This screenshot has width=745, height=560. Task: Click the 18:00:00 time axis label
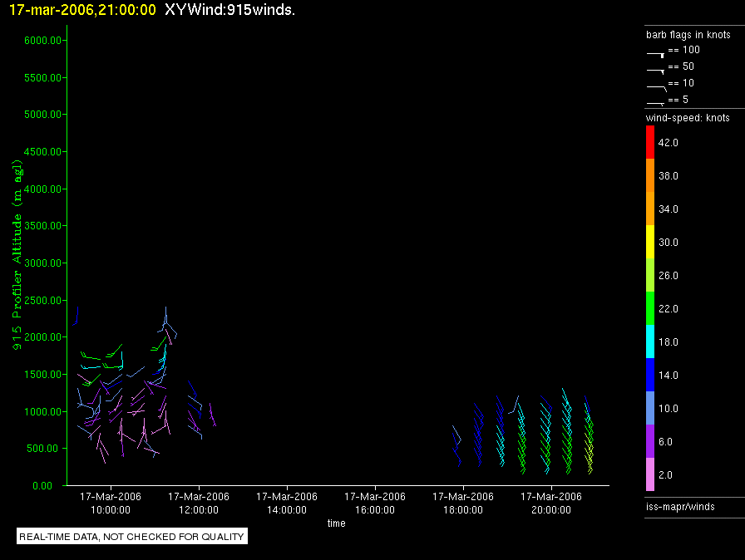[463, 509]
